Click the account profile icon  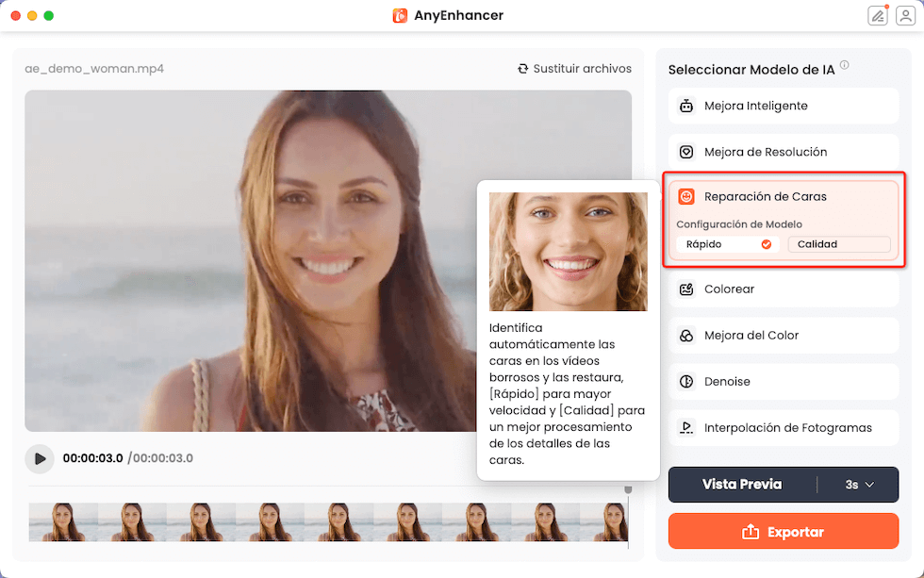(906, 15)
